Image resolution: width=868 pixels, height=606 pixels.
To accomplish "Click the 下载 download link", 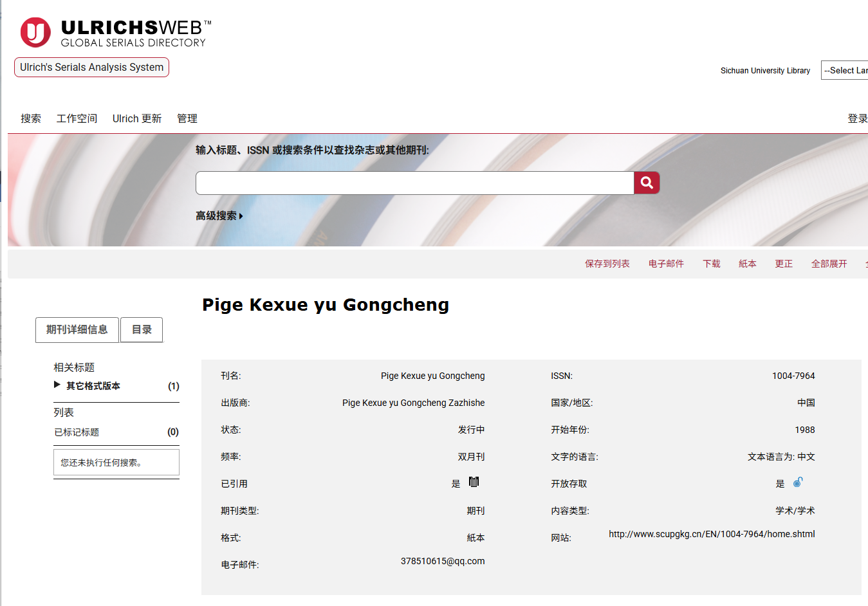I will click(711, 264).
